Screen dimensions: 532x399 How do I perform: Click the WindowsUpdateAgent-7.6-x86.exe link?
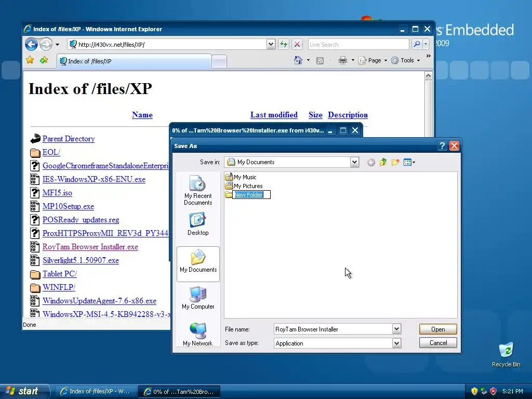pos(99,301)
